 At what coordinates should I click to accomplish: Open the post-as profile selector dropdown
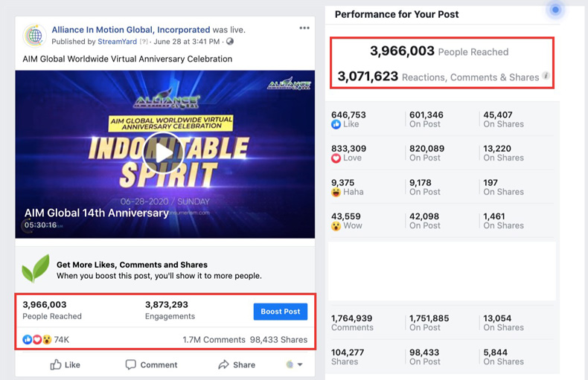(295, 364)
